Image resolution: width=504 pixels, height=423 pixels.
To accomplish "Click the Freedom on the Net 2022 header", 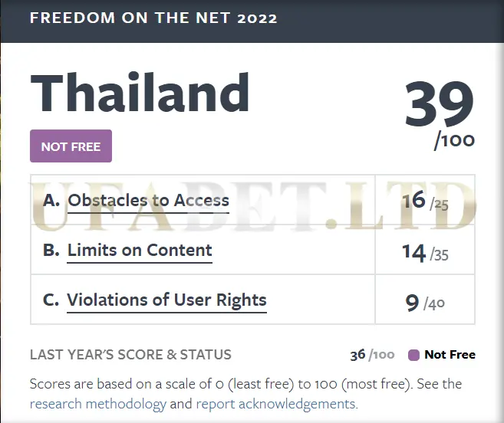I will (153, 18).
